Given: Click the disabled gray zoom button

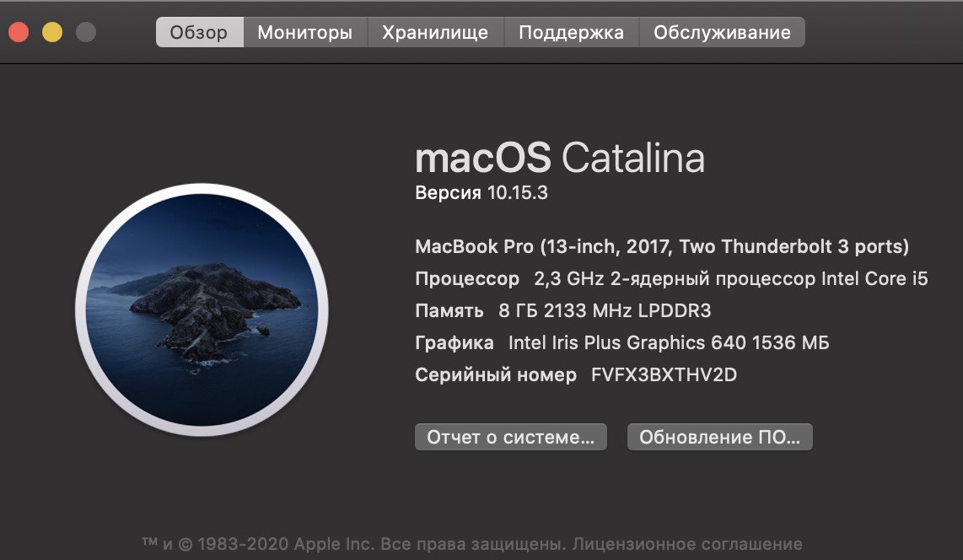Looking at the screenshot, I should (x=86, y=32).
